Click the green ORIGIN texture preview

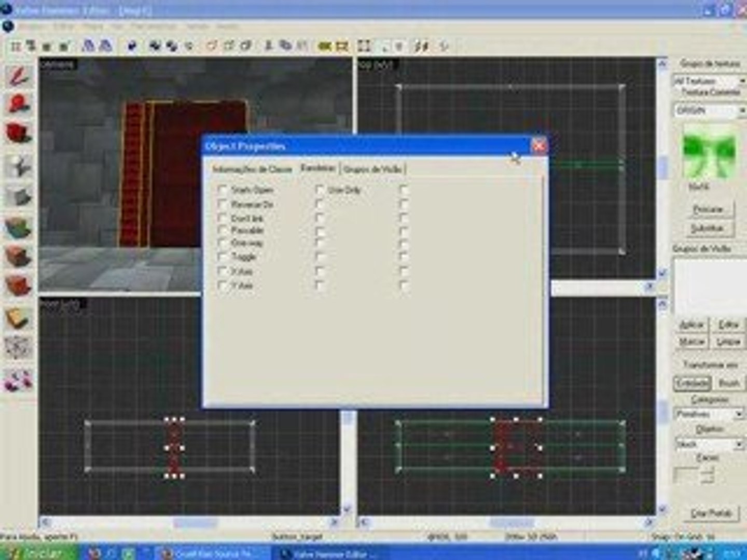tap(710, 153)
